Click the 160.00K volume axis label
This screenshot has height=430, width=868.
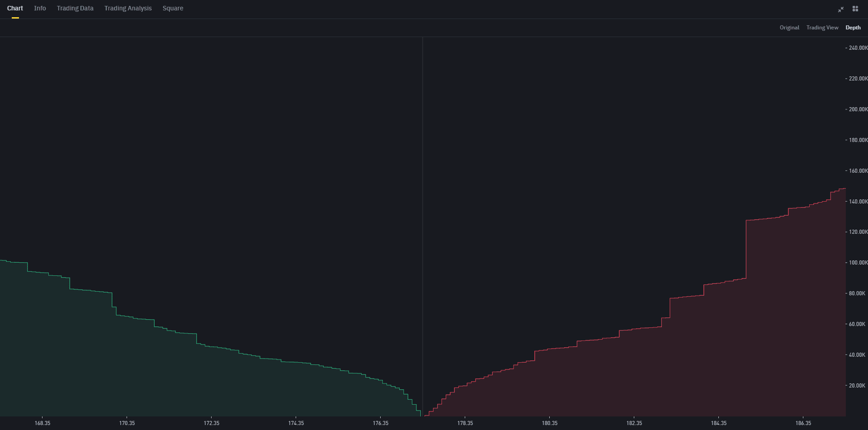coord(858,171)
